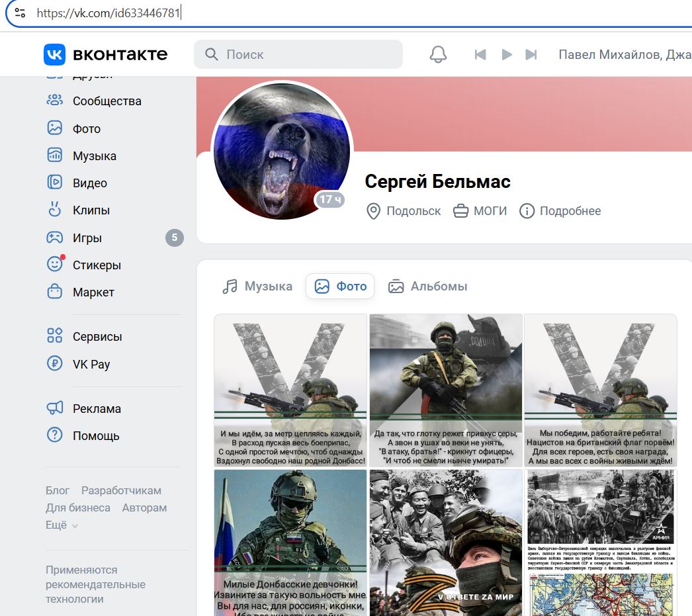Image resolution: width=692 pixels, height=616 pixels.
Task: Select Сервисы in the sidebar menu
Action: 97,337
